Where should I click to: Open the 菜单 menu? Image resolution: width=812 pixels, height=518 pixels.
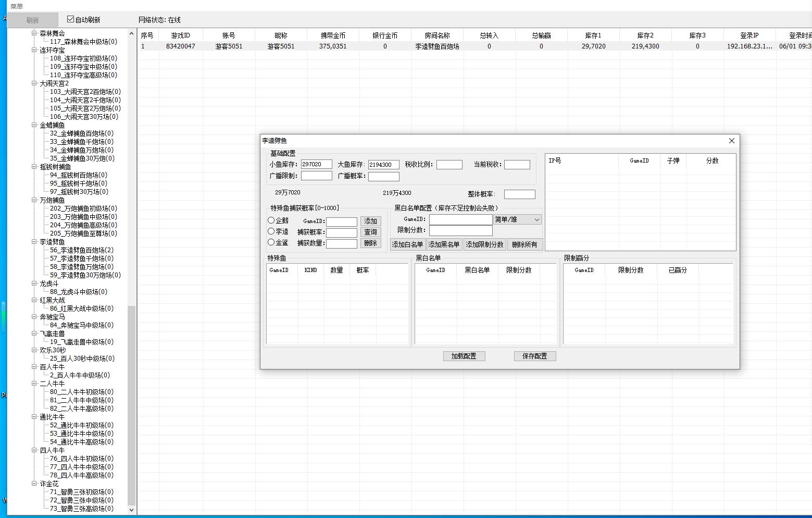17,6
